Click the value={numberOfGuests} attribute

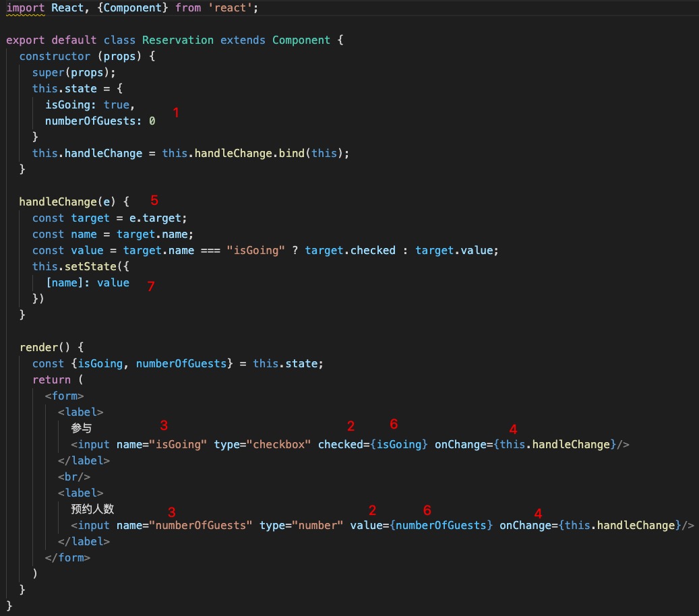click(421, 526)
